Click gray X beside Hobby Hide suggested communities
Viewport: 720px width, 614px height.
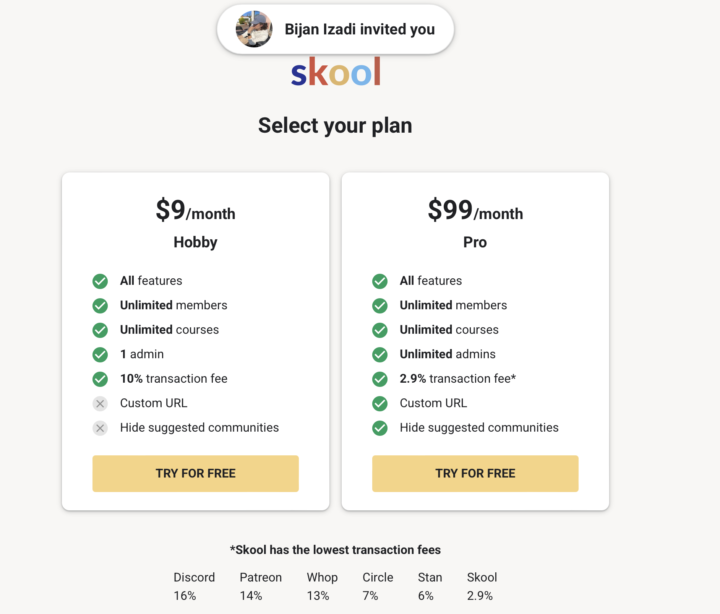100,428
